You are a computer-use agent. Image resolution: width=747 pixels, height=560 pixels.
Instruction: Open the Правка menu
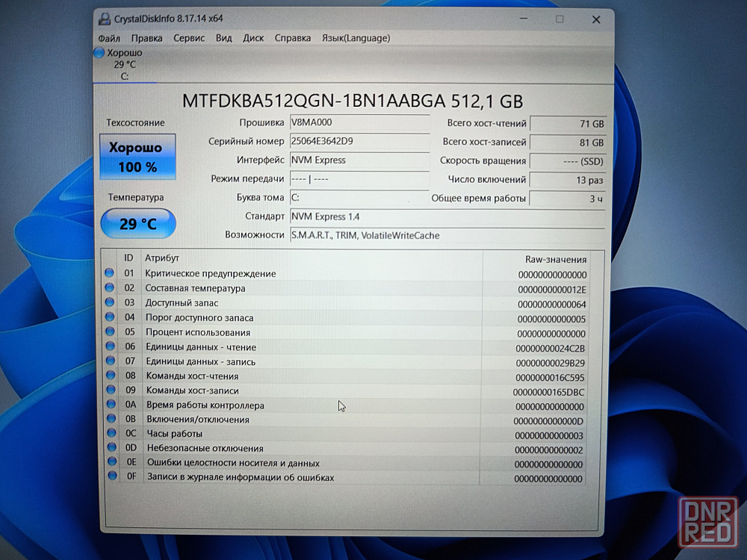146,38
